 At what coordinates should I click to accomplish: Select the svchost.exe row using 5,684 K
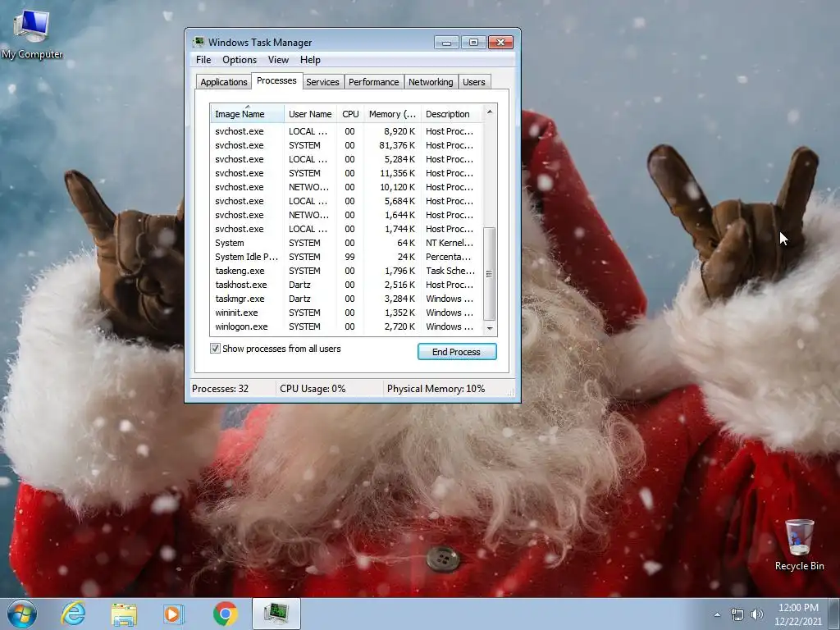click(x=346, y=201)
